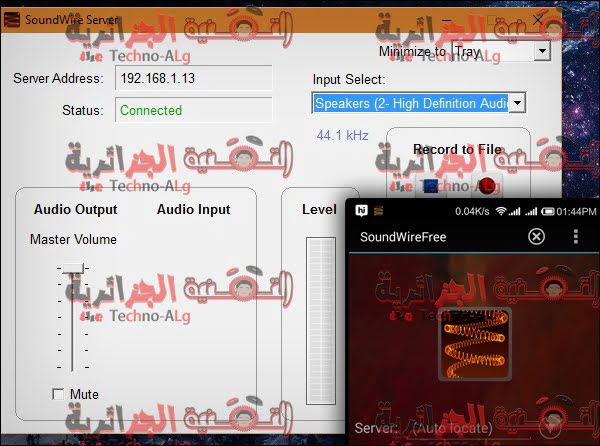
Task: Click the blue stop recording button
Action: coord(431,186)
